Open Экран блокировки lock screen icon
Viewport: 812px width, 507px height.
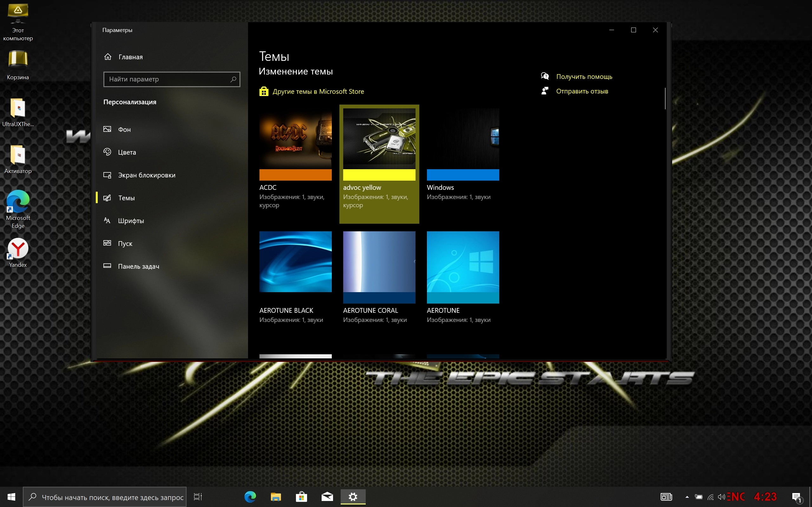(x=107, y=175)
